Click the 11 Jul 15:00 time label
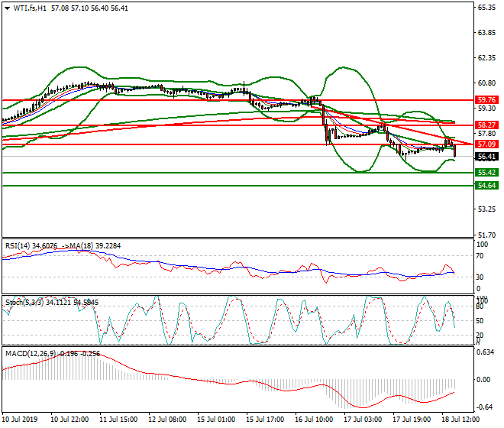This screenshot has height=428, width=504. [118, 420]
